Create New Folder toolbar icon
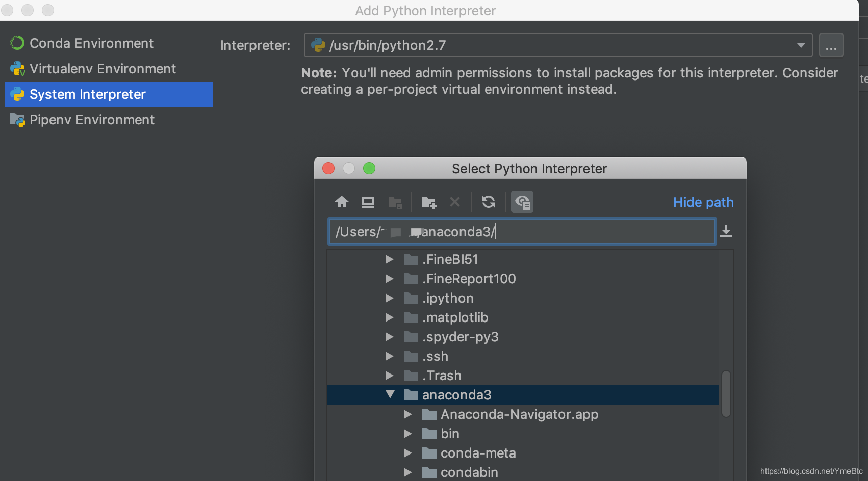The image size is (868, 481). point(429,202)
